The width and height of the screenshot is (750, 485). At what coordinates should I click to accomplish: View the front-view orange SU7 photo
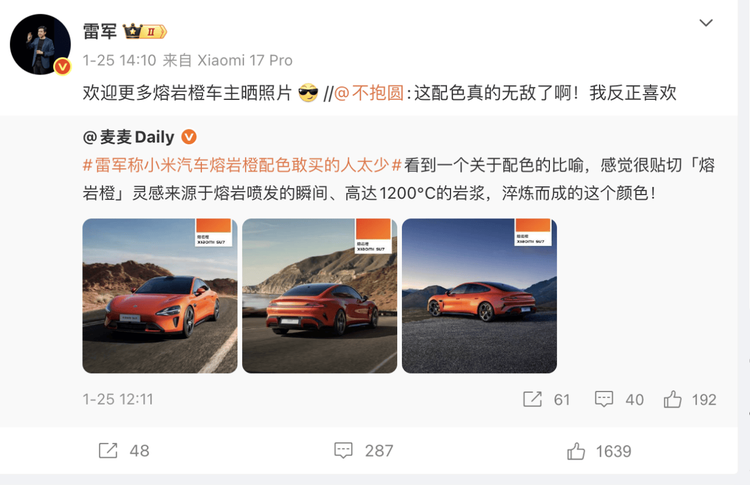(x=160, y=296)
